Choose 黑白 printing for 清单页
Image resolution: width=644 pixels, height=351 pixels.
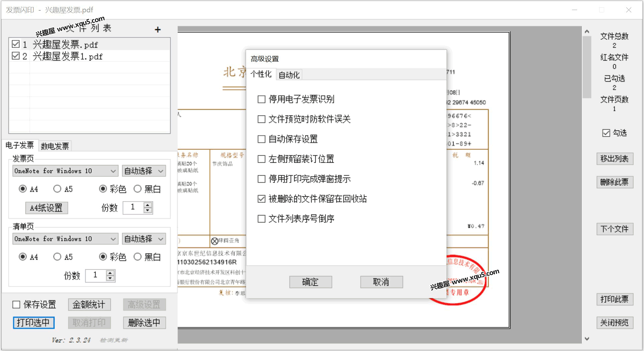(138, 257)
